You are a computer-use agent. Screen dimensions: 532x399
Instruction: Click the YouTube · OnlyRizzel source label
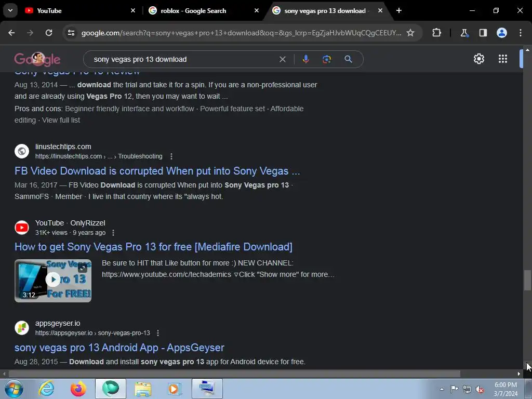click(x=70, y=223)
